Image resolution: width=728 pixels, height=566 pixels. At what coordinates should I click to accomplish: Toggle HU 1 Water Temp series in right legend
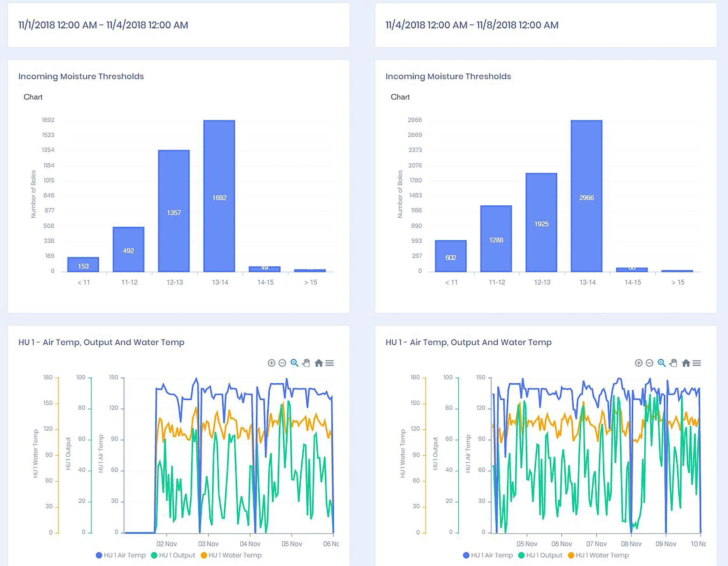click(x=602, y=555)
